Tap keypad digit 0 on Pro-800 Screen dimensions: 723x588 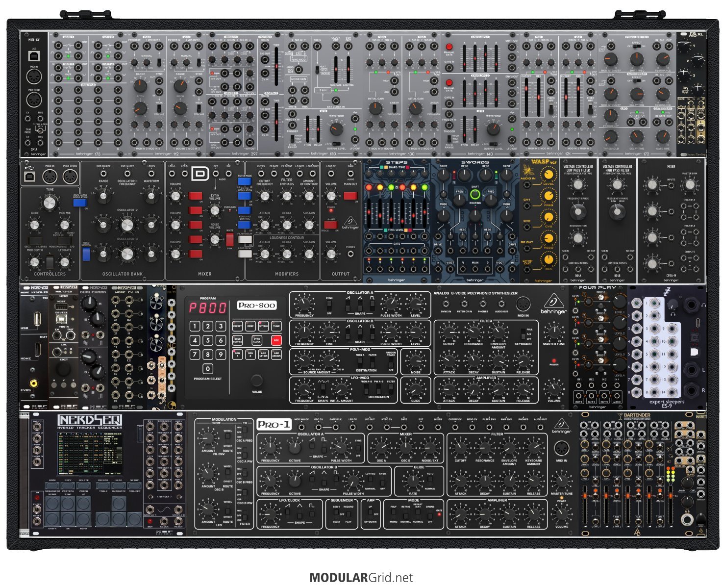click(208, 368)
